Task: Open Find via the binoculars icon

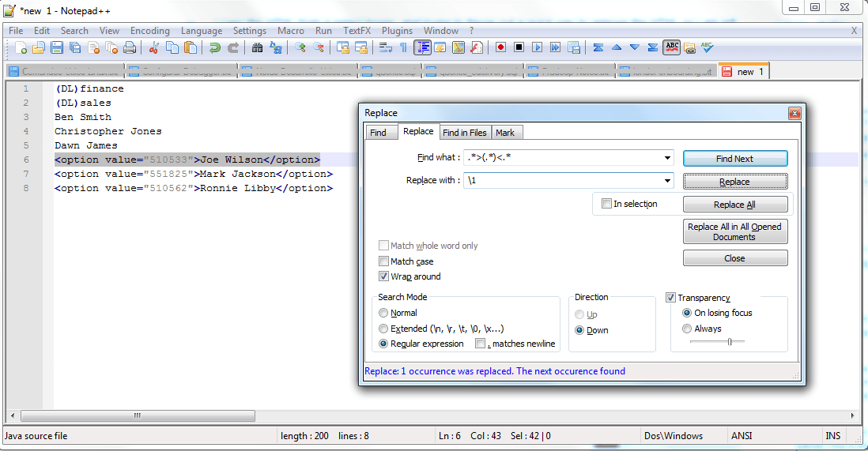Action: click(x=257, y=47)
